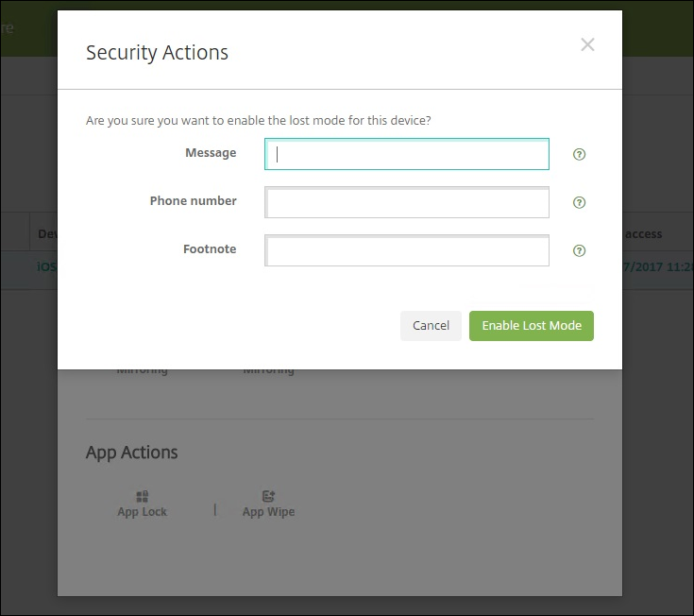Click the Phone number label
694x616 pixels.
point(193,200)
